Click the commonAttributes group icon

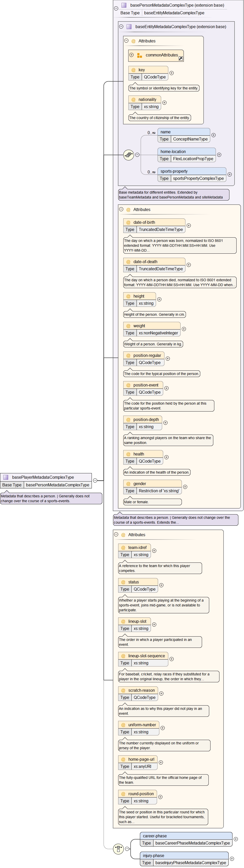tap(139, 55)
